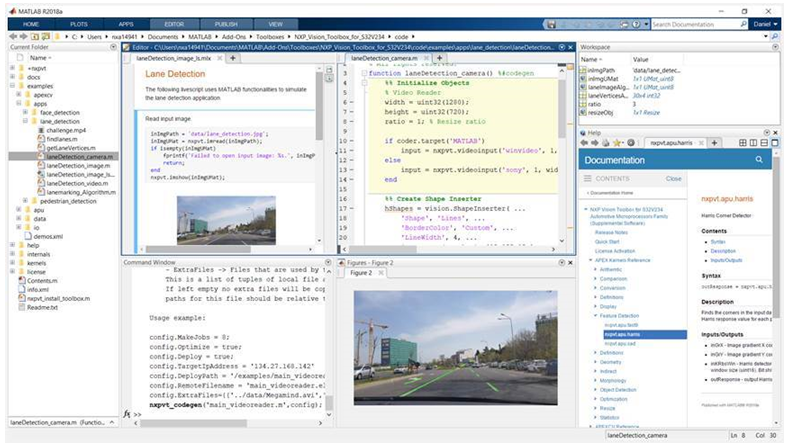Open the PLOTS ribbon tab
Screen dimensions: 787x448
[79, 24]
